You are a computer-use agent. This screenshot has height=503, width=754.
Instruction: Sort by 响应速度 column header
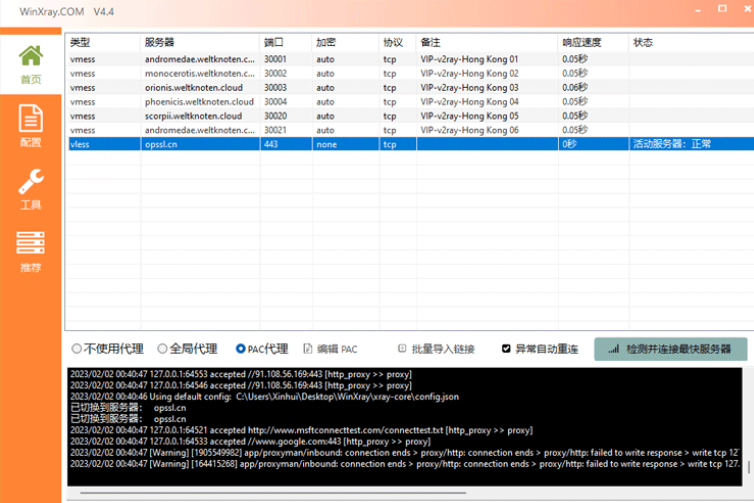pos(593,42)
